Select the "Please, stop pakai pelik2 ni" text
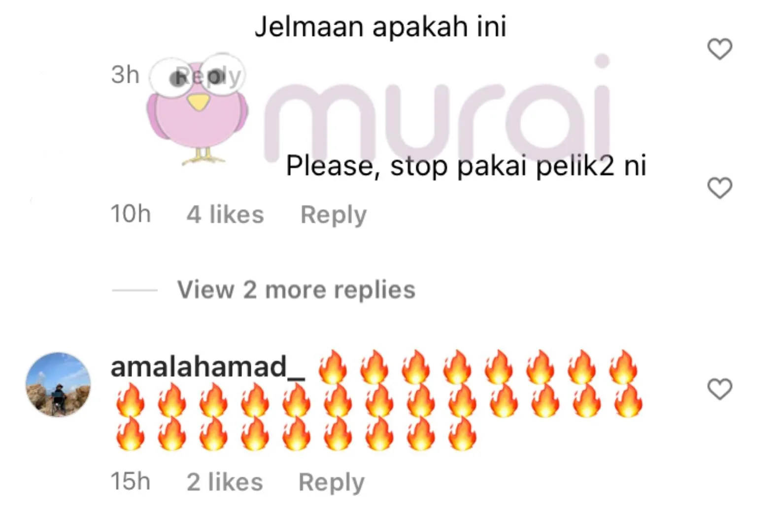 coord(466,166)
